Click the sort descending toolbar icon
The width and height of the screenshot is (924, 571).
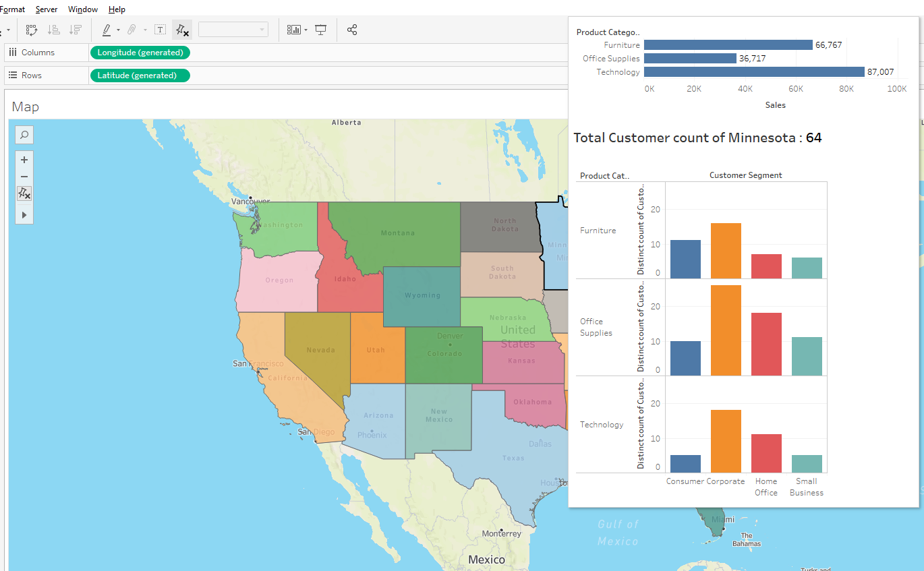point(76,30)
